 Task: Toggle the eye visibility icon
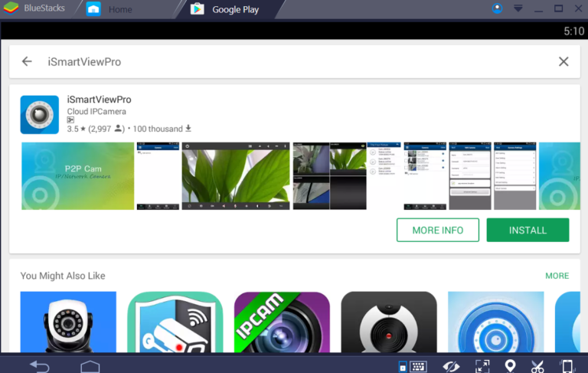tap(451, 366)
